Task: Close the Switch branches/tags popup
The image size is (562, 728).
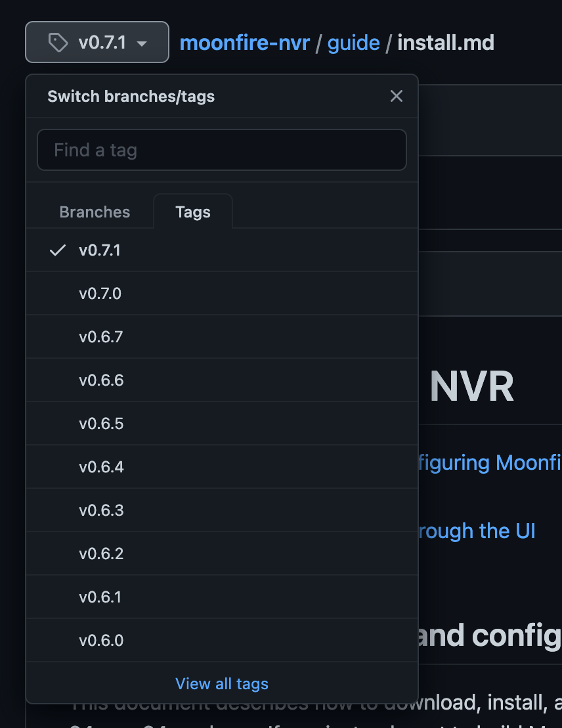Action: tap(397, 96)
